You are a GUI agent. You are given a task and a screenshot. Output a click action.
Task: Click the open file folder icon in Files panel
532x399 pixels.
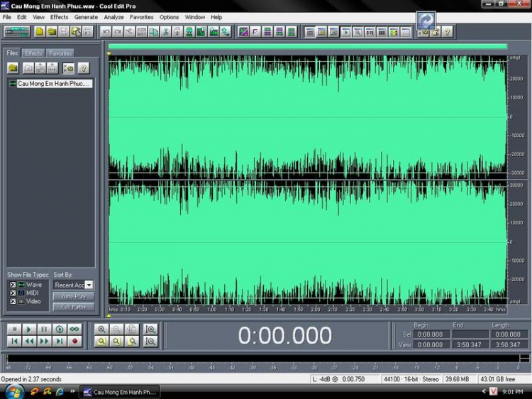tap(13, 68)
